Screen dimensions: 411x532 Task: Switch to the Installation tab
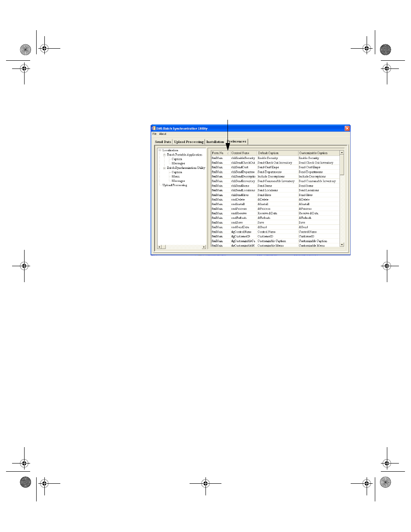(x=215, y=142)
